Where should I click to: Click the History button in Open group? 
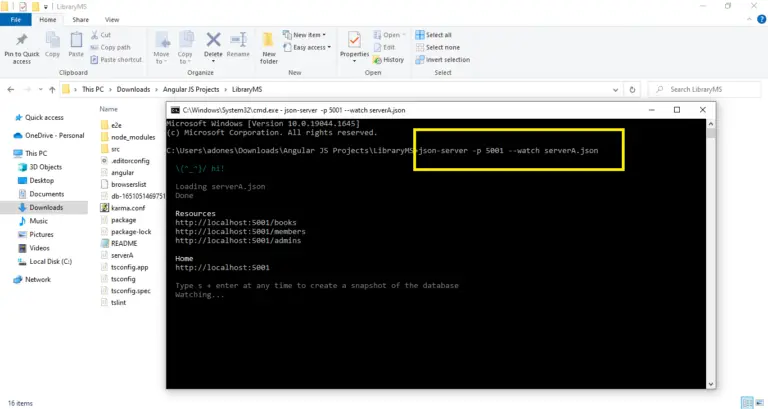(389, 59)
